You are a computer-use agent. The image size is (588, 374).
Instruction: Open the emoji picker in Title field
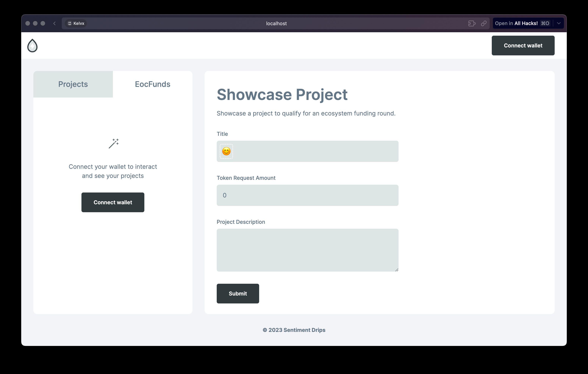click(226, 151)
